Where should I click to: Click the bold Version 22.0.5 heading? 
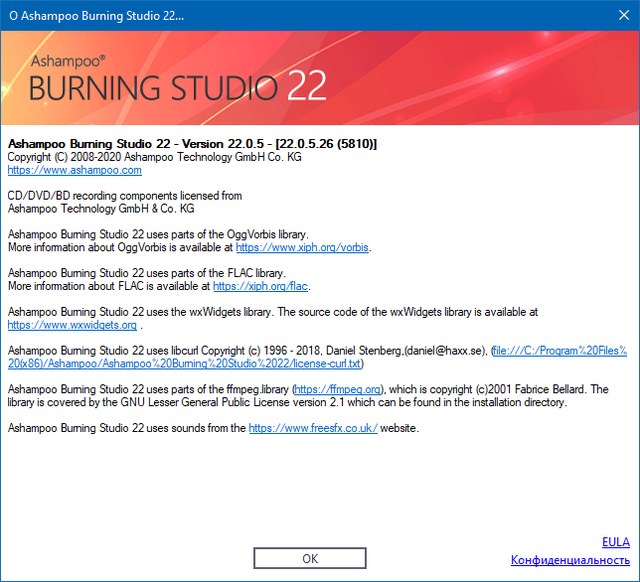click(x=192, y=144)
